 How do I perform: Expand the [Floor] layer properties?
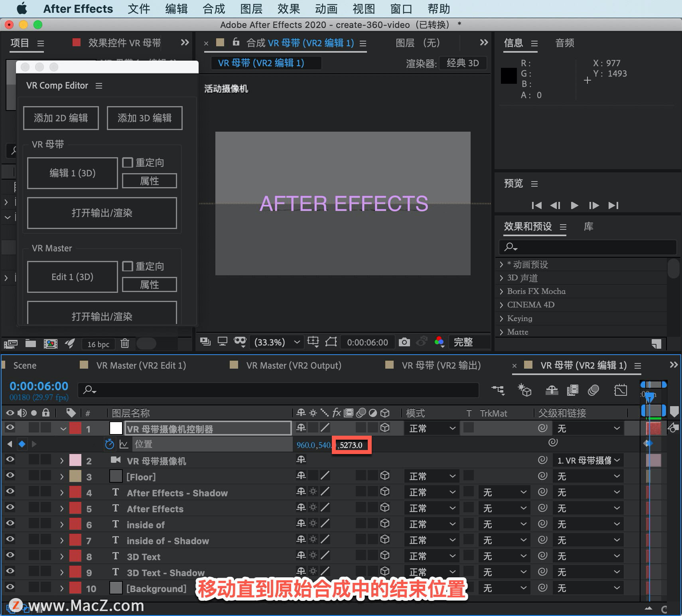click(x=62, y=476)
